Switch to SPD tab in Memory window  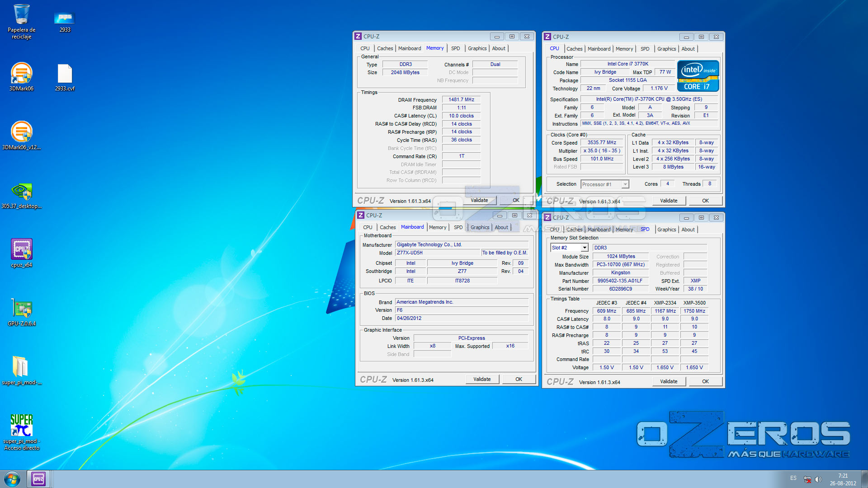click(x=455, y=48)
